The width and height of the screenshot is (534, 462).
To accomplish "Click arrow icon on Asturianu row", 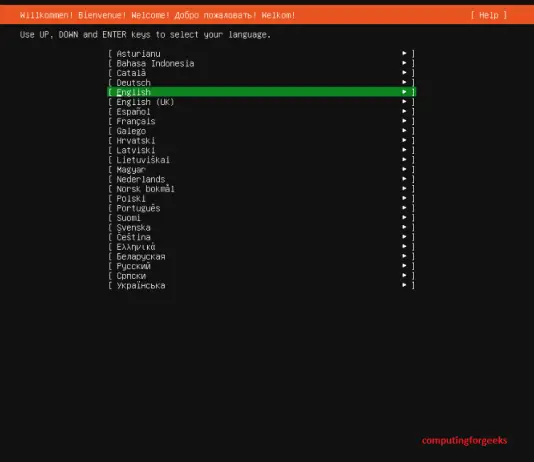I will 404,53.
